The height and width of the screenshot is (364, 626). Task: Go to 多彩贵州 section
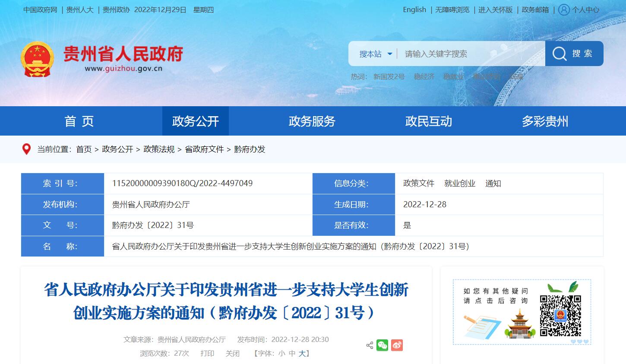(x=545, y=121)
